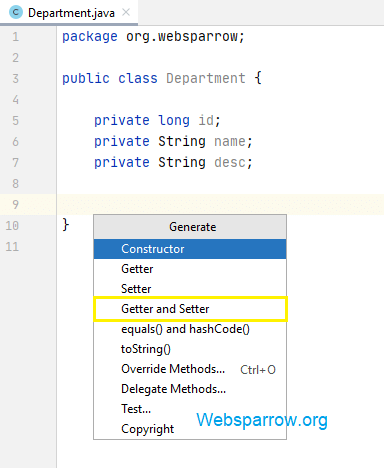Image resolution: width=384 pixels, height=468 pixels.
Task: Click the 'Department' class name
Action: click(206, 79)
